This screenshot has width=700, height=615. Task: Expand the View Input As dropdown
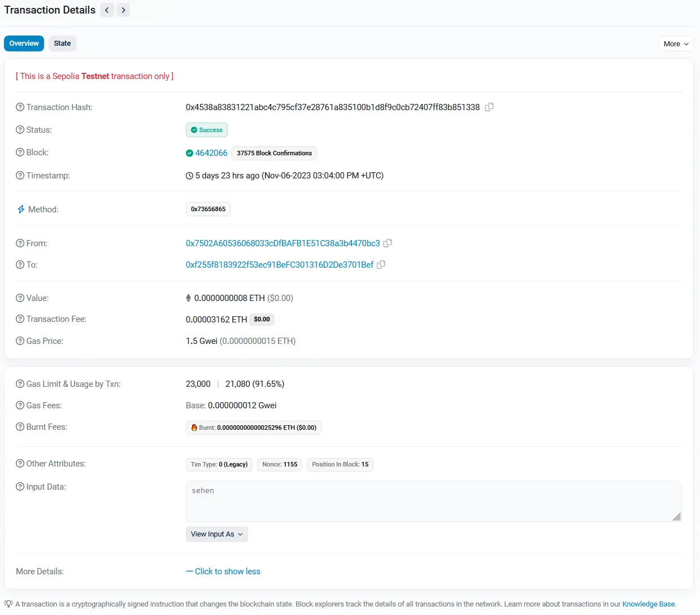click(216, 534)
